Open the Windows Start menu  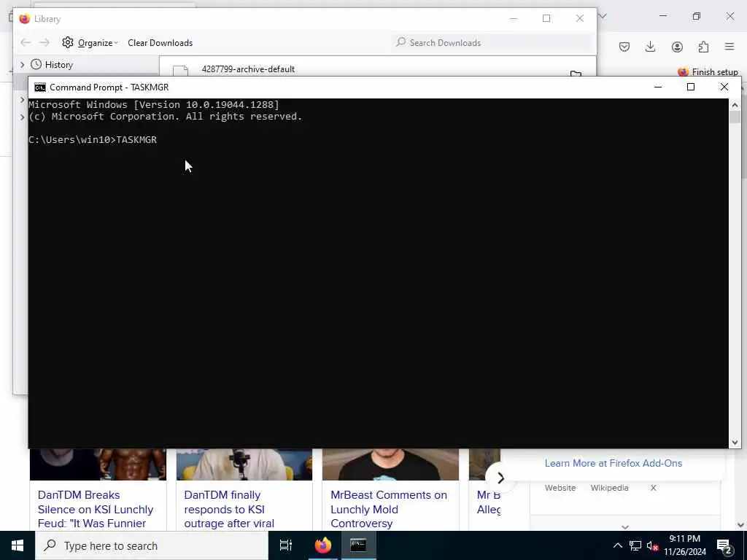click(18, 545)
